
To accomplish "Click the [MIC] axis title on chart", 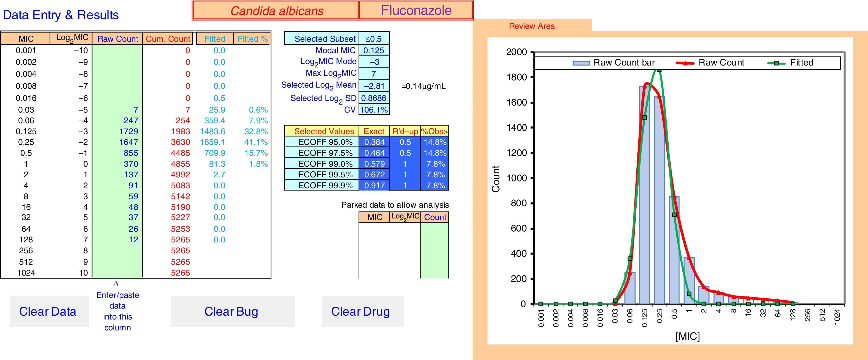I will 687,336.
